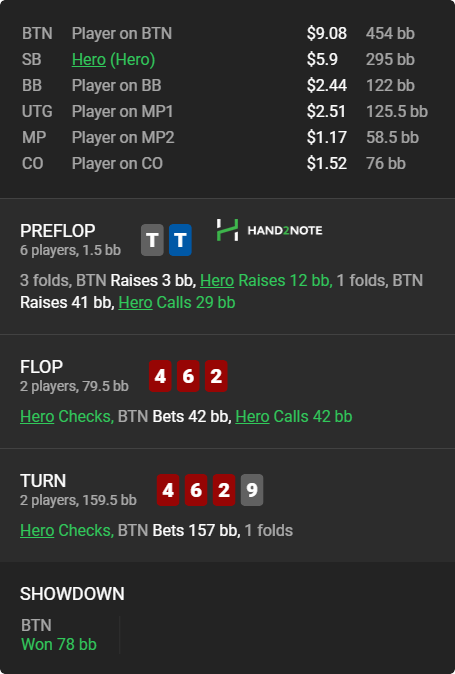
Task: Click the blue T hole card
Action: [x=180, y=240]
